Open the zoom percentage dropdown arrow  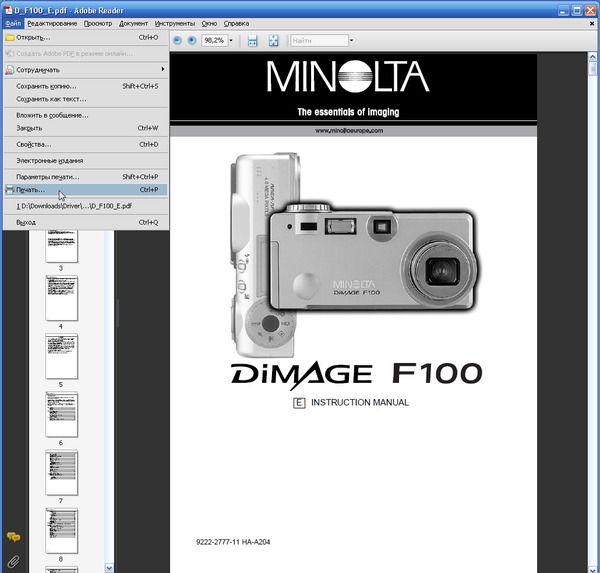(x=231, y=40)
